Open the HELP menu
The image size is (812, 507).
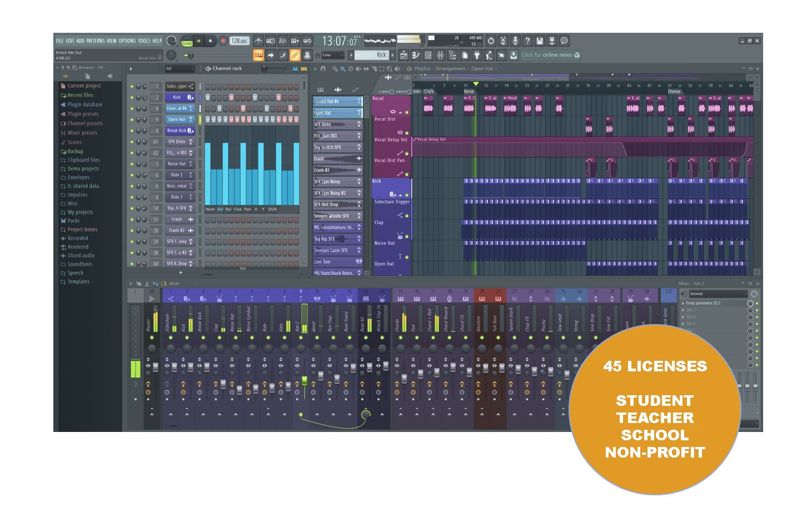tap(157, 41)
